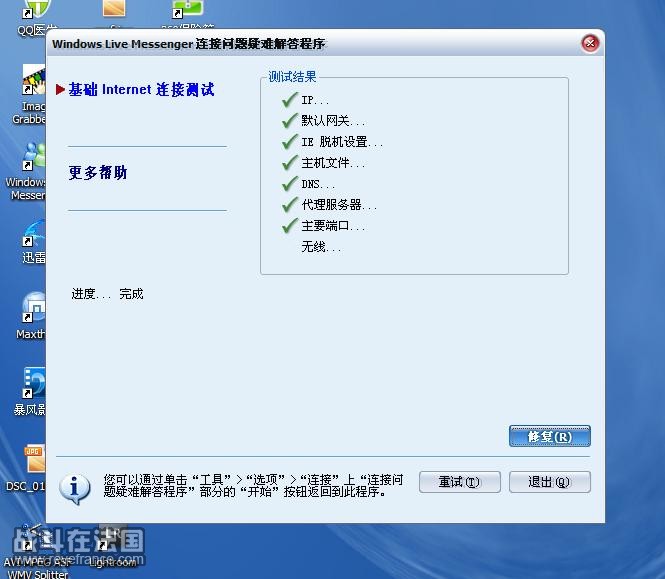Viewport: 665px width, 579px height.
Task: Click the 修复(R) repair button
Action: 550,436
